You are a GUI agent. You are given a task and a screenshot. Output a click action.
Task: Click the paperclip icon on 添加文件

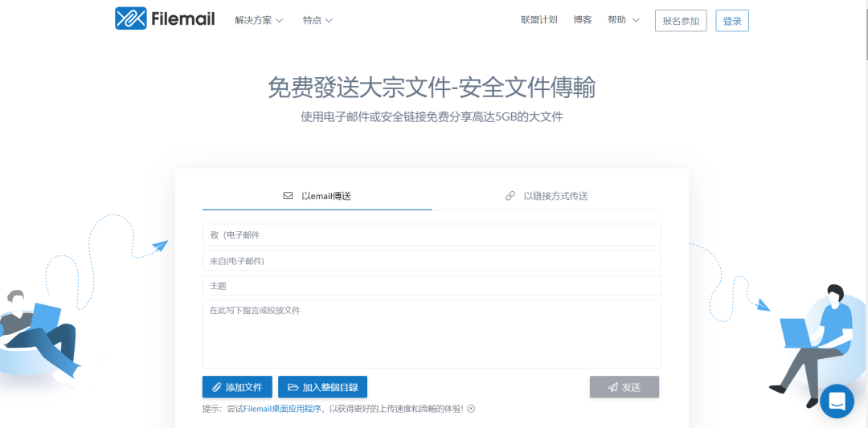click(216, 387)
